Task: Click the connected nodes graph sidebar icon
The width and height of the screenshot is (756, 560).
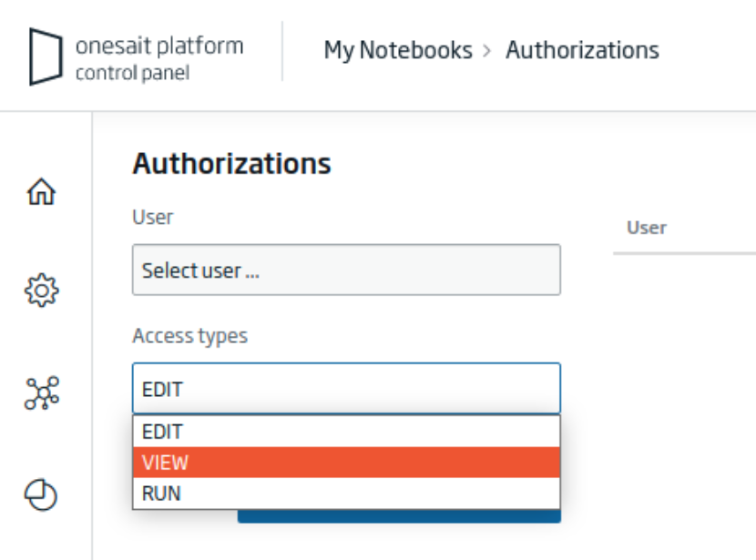Action: [x=42, y=392]
